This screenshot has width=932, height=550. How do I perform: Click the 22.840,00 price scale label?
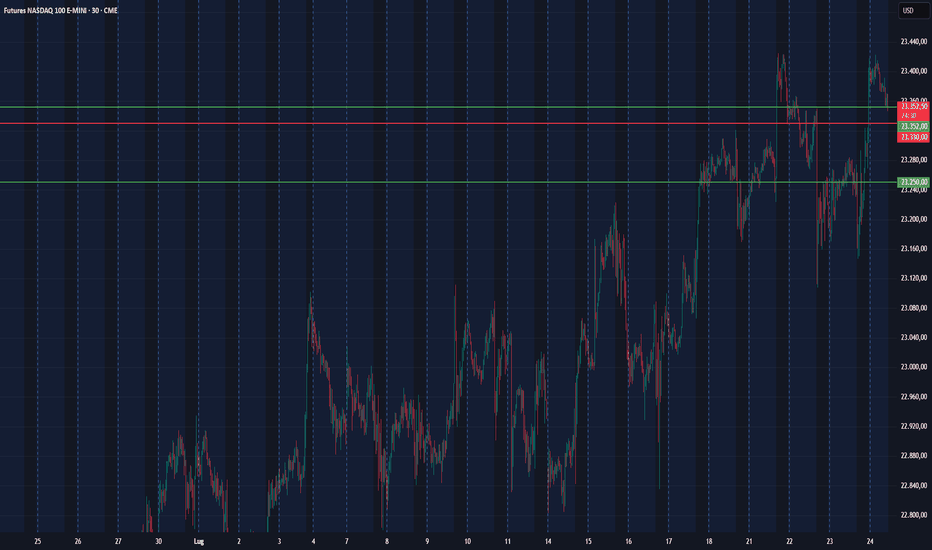[914, 486]
